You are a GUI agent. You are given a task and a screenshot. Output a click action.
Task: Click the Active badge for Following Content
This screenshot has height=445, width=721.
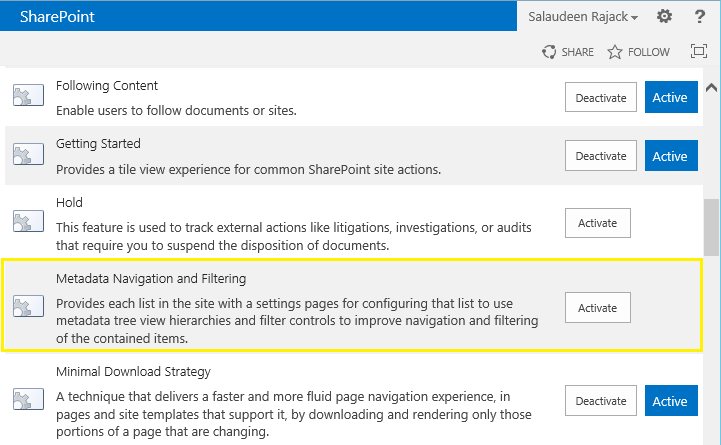coord(670,98)
